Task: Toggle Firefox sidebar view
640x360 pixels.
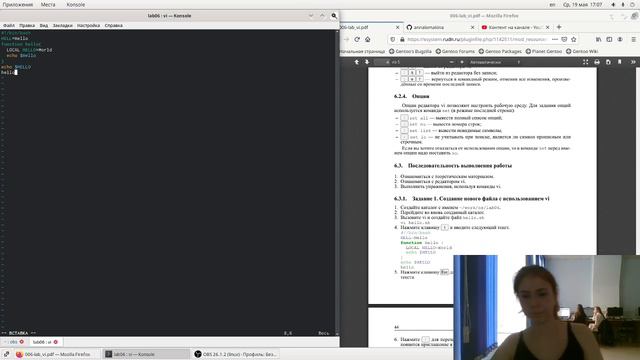Action: [609, 39]
